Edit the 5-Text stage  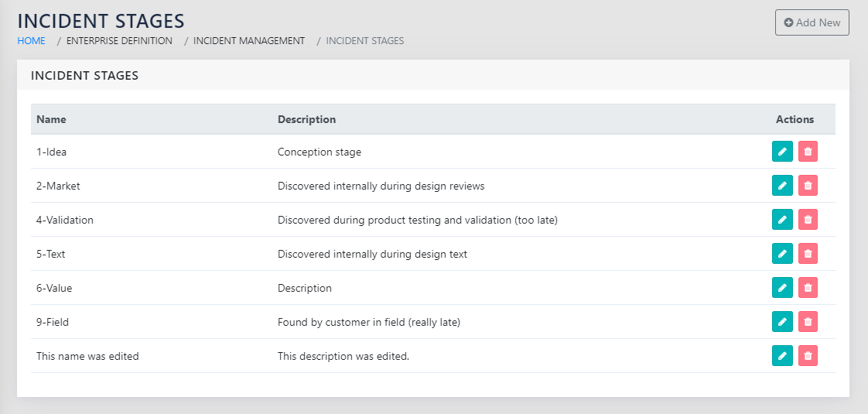[782, 254]
